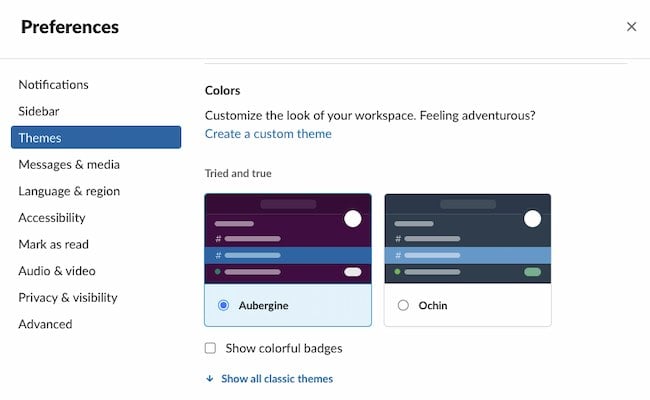Enable the Show colorful badges checkbox
Image resolution: width=650 pixels, height=400 pixels.
[x=211, y=348]
